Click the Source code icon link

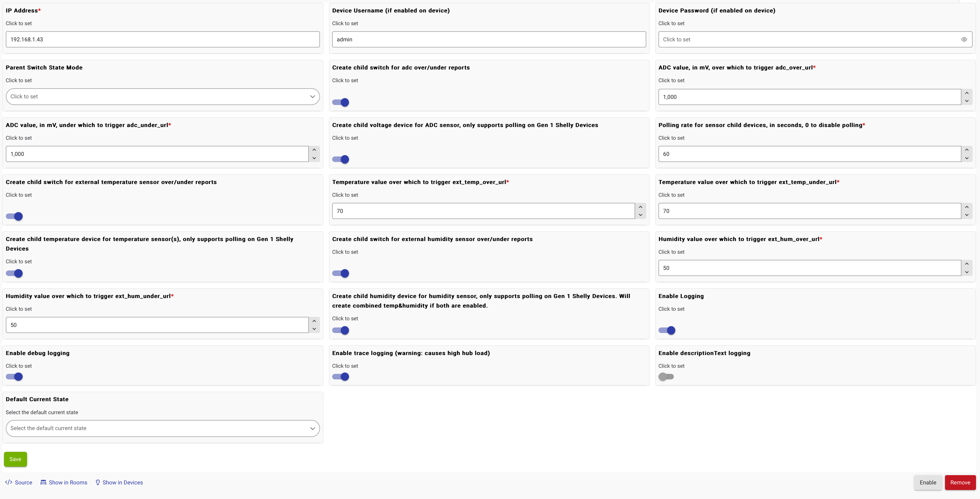pos(9,482)
